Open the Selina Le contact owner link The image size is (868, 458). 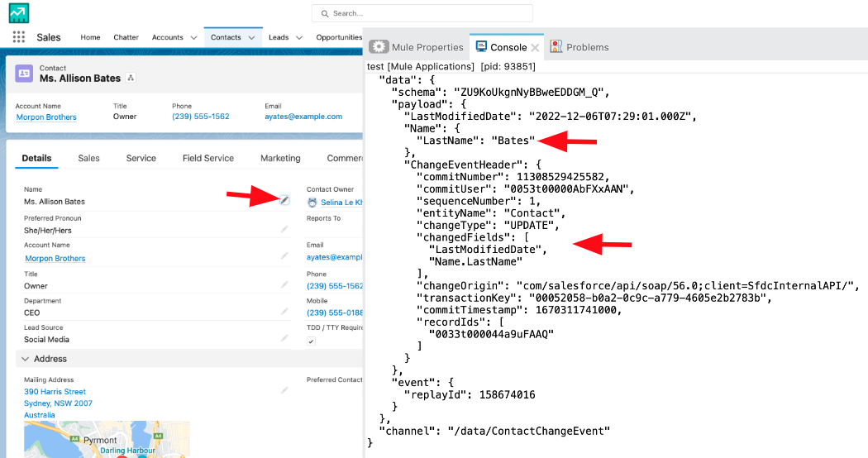pos(341,203)
